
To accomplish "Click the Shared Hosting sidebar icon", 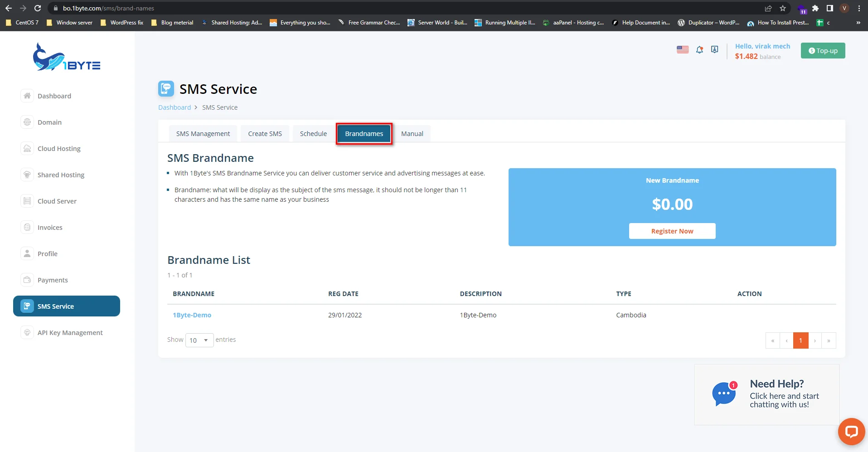I will coord(27,175).
